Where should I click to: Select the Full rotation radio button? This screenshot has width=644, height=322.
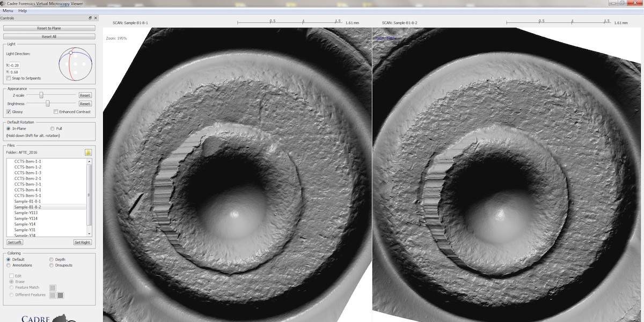click(x=52, y=129)
